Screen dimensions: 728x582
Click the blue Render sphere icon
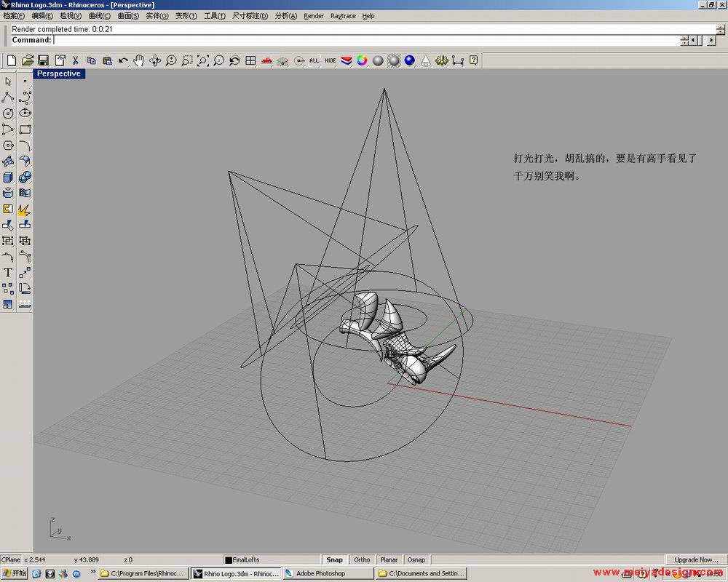[x=409, y=60]
